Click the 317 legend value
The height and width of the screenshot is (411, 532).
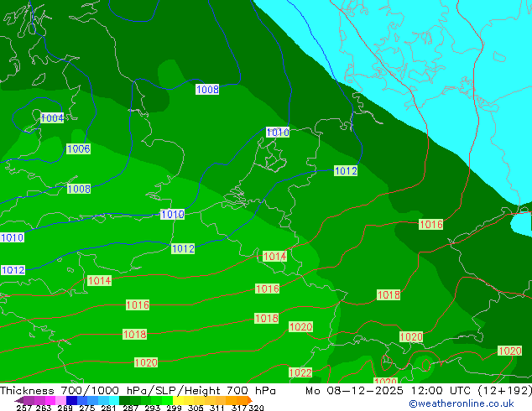pos(239,408)
